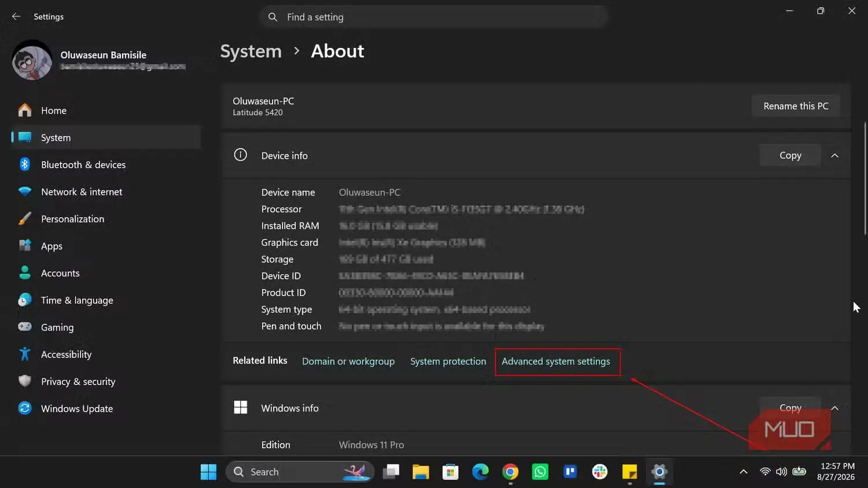Launch File Explorer from the taskbar

(421, 472)
